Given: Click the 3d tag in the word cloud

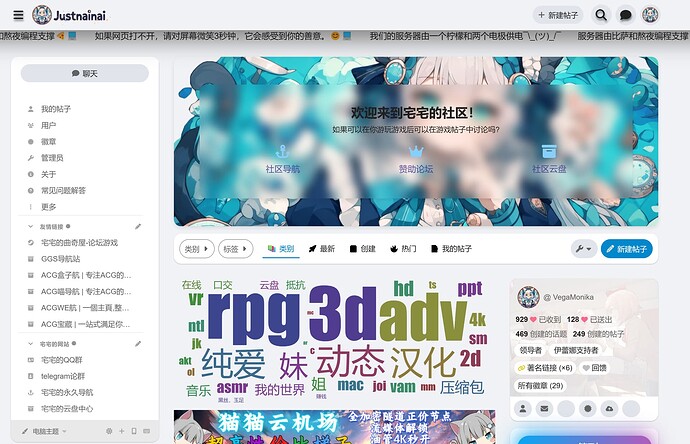Looking at the screenshot, I should (x=342, y=313).
